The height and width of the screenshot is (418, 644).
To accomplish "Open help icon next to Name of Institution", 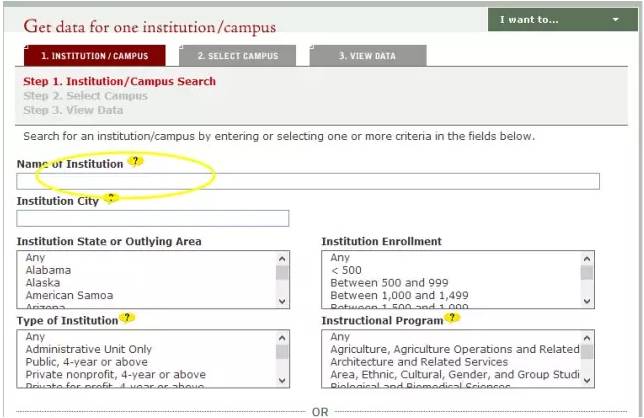I will point(135,161).
